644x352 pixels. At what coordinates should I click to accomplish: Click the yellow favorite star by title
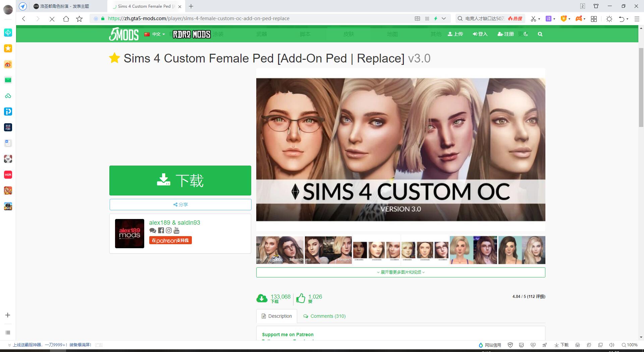[x=114, y=58]
